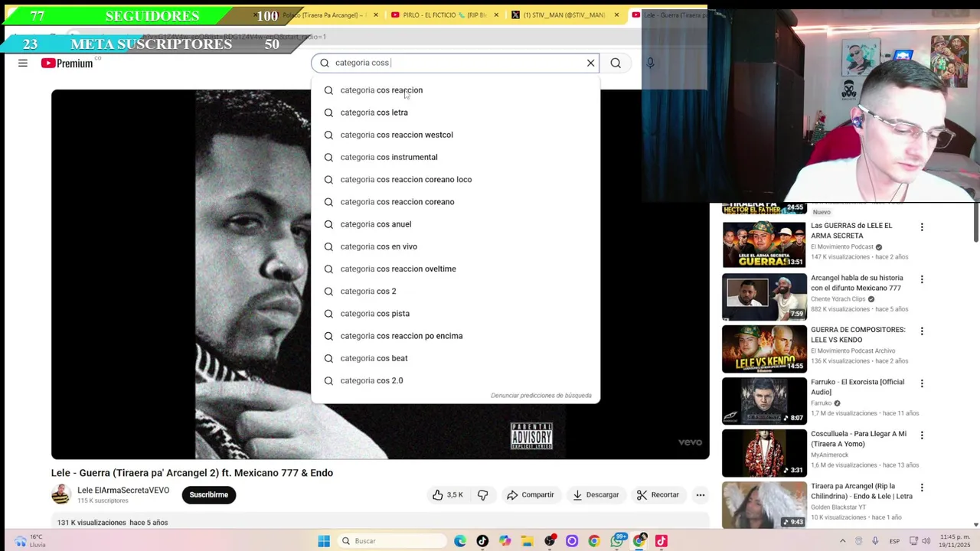Focus the search field containing 'categoria coss'
Viewport: 980px width, 551px height.
click(x=456, y=63)
